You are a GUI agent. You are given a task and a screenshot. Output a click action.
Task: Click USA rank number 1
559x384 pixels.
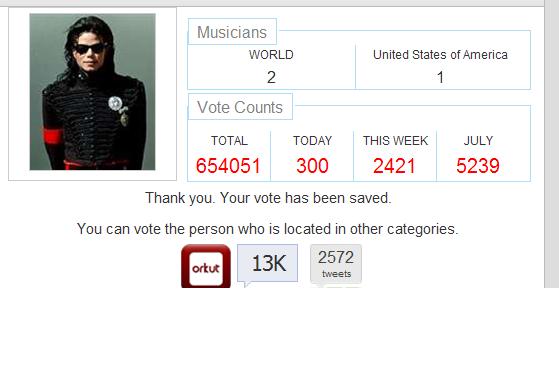pyautogui.click(x=440, y=77)
